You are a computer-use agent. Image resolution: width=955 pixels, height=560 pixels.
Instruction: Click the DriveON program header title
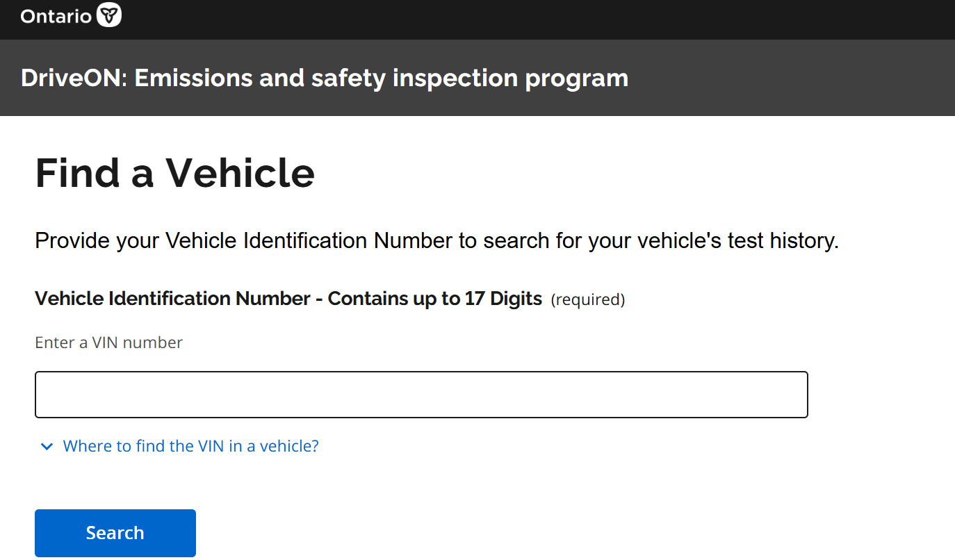[x=324, y=78]
